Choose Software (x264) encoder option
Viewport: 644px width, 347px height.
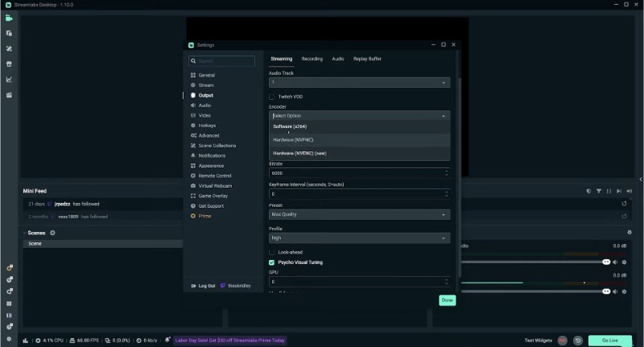coord(359,126)
